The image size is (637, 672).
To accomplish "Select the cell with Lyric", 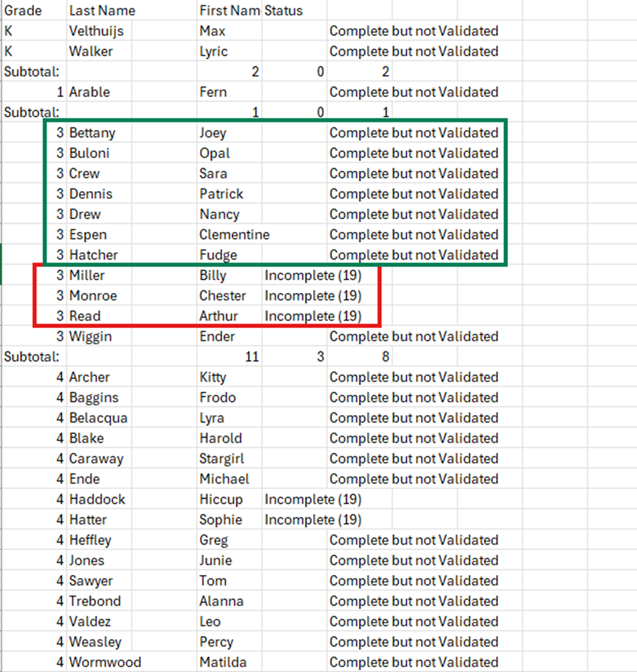I will 229,52.
